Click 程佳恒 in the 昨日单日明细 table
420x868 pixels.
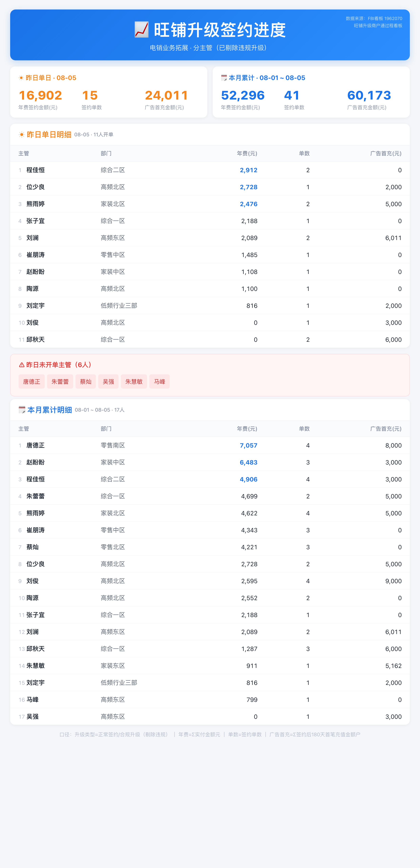point(36,170)
